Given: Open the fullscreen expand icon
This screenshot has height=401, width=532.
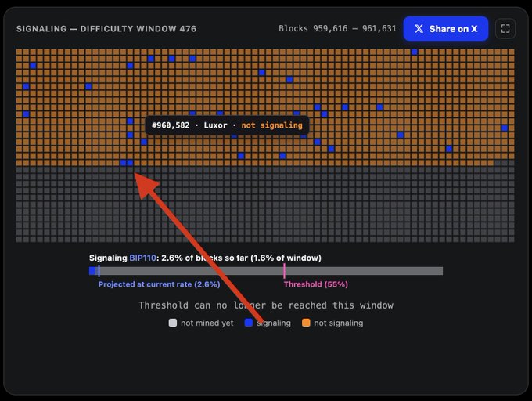Looking at the screenshot, I should click(x=505, y=29).
